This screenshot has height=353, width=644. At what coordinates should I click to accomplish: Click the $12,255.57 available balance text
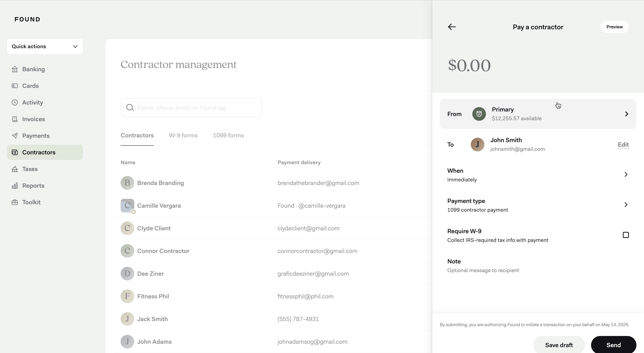517,118
